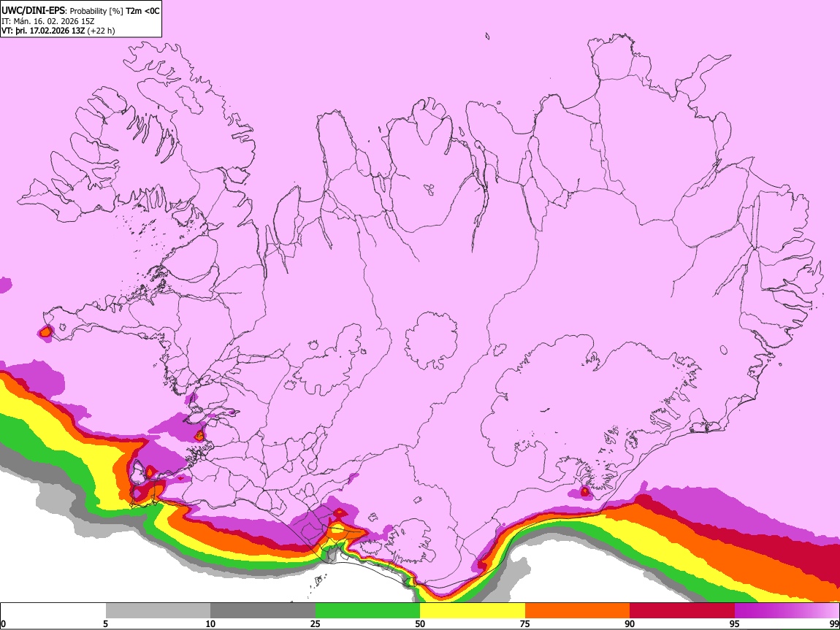Click the light gray 5–10 legend segment
The image size is (840, 630).
coord(158,611)
